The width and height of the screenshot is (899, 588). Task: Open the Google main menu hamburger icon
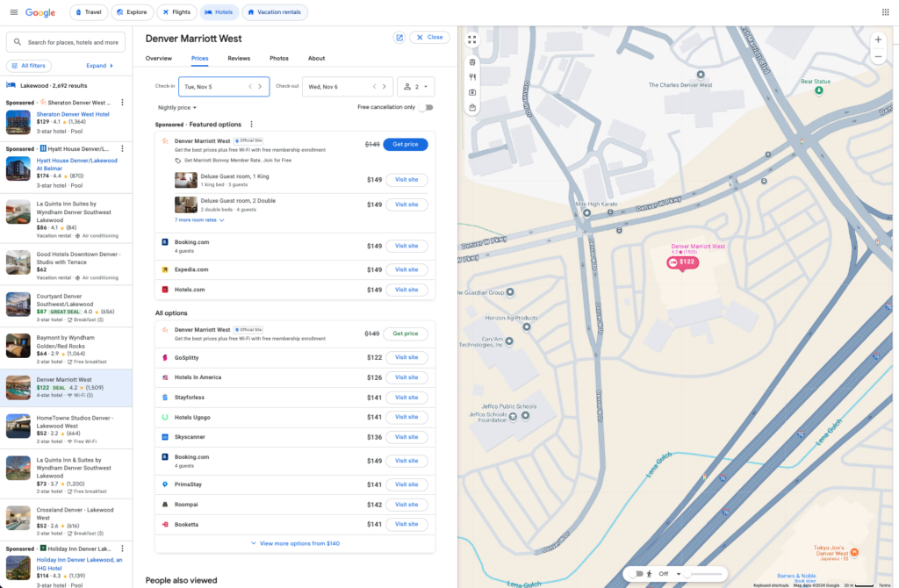(x=14, y=12)
